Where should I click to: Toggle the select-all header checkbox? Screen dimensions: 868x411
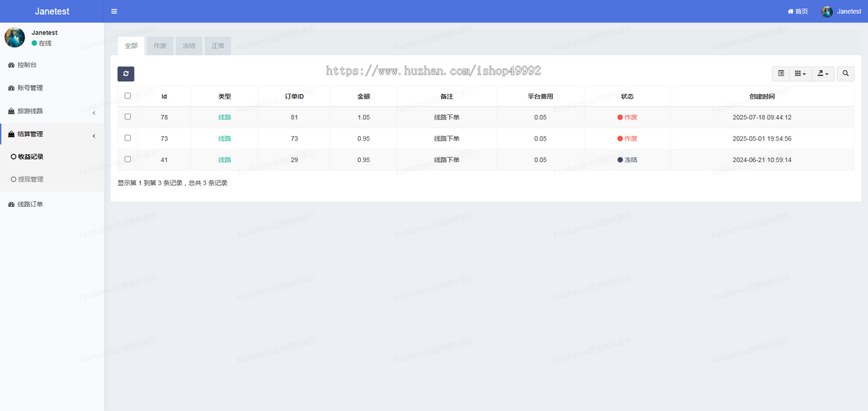[128, 96]
